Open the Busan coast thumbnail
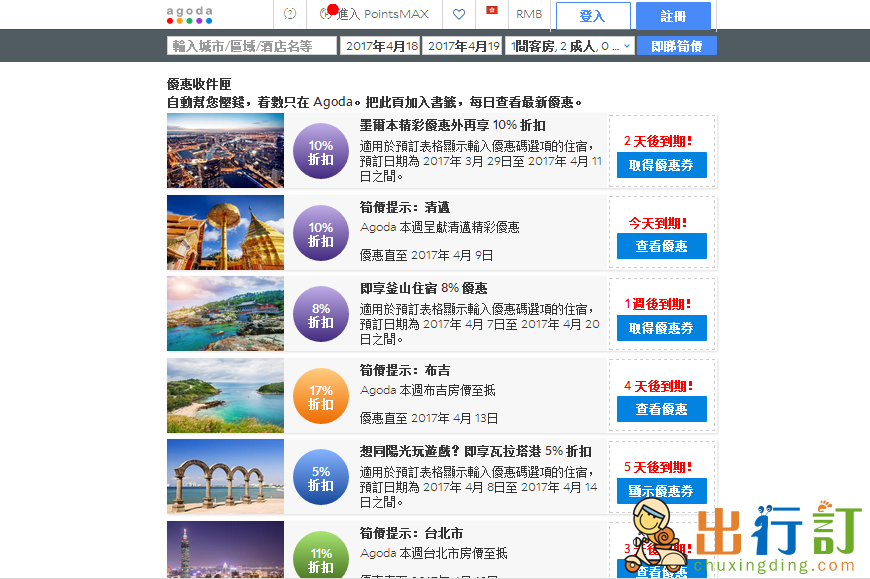Image resolution: width=870 pixels, height=579 pixels. (x=225, y=314)
